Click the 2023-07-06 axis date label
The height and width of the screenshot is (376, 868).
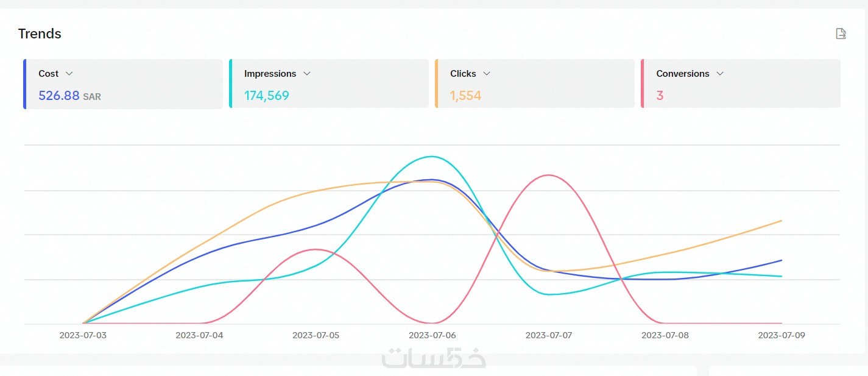click(x=432, y=335)
